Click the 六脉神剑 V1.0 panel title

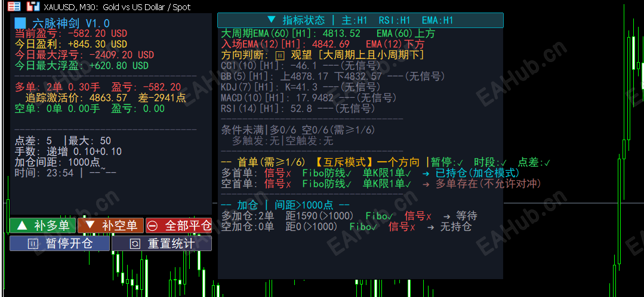[63, 23]
